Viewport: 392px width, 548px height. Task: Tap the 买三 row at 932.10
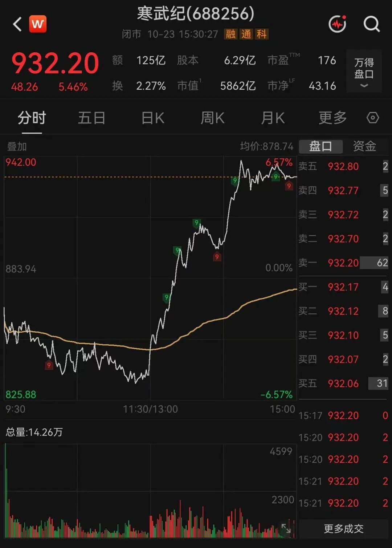pyautogui.click(x=343, y=335)
